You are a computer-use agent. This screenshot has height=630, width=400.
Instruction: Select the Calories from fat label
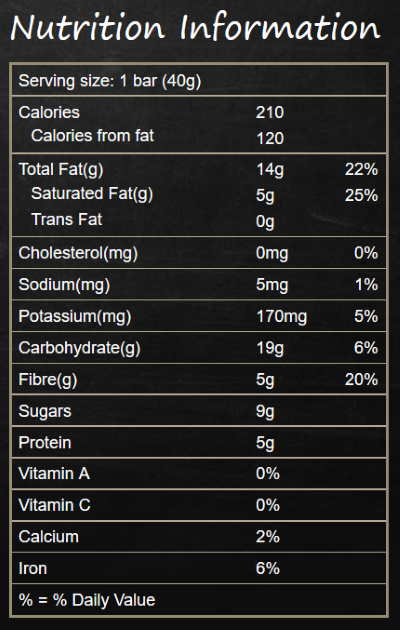92,136
